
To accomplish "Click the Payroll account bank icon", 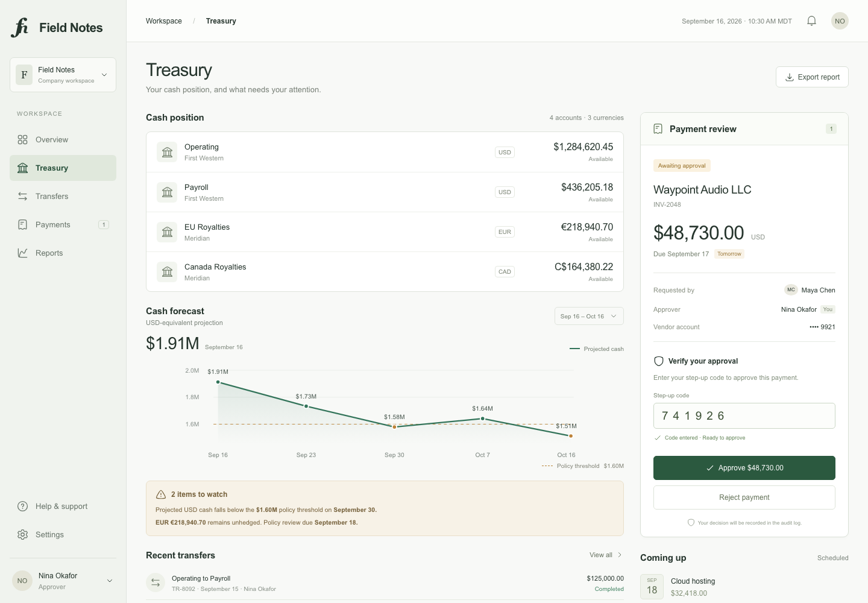I will [x=167, y=192].
